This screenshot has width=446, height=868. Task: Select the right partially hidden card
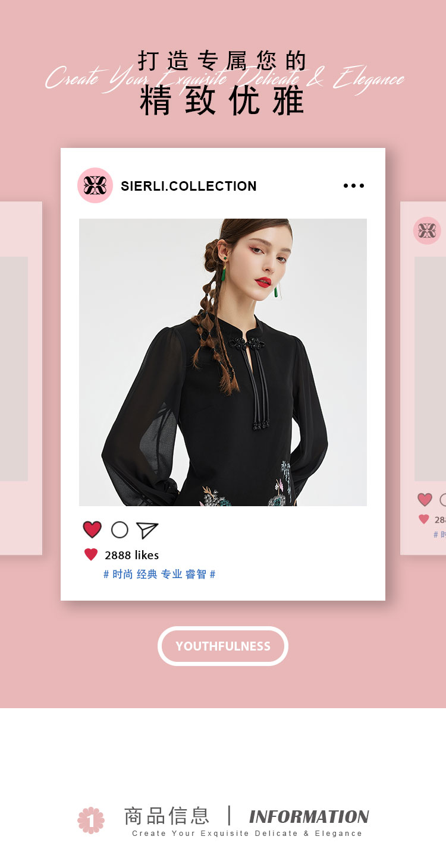(423, 378)
